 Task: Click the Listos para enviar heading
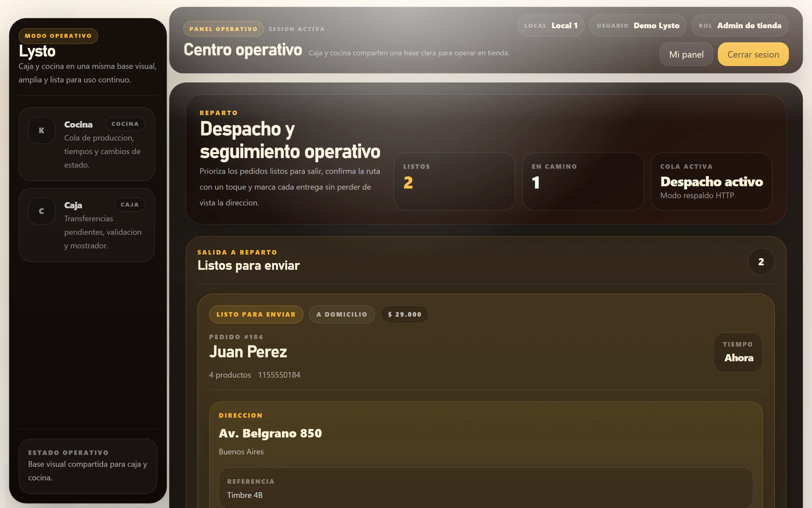(249, 265)
